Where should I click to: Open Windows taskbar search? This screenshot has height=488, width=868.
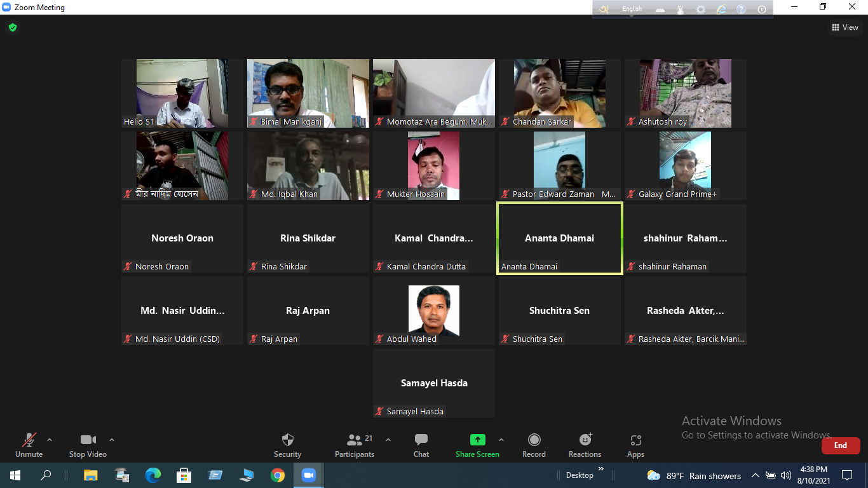tap(46, 475)
